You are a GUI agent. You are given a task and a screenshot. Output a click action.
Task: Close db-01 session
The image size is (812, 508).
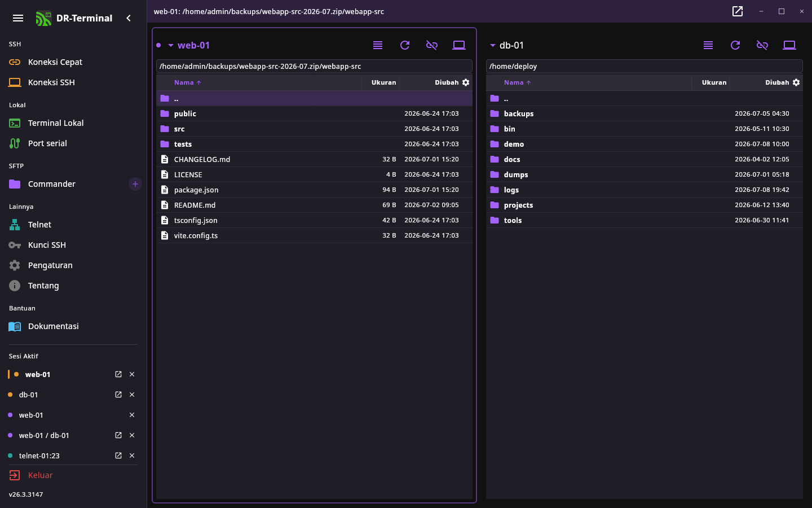(x=132, y=395)
